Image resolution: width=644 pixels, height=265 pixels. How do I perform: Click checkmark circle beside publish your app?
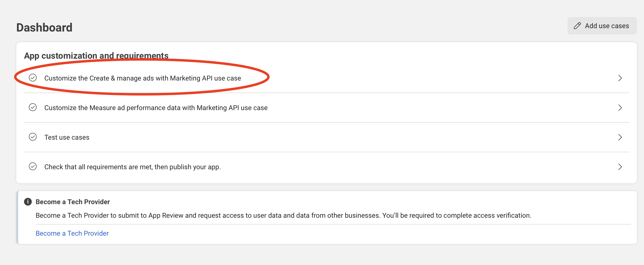coord(33,166)
